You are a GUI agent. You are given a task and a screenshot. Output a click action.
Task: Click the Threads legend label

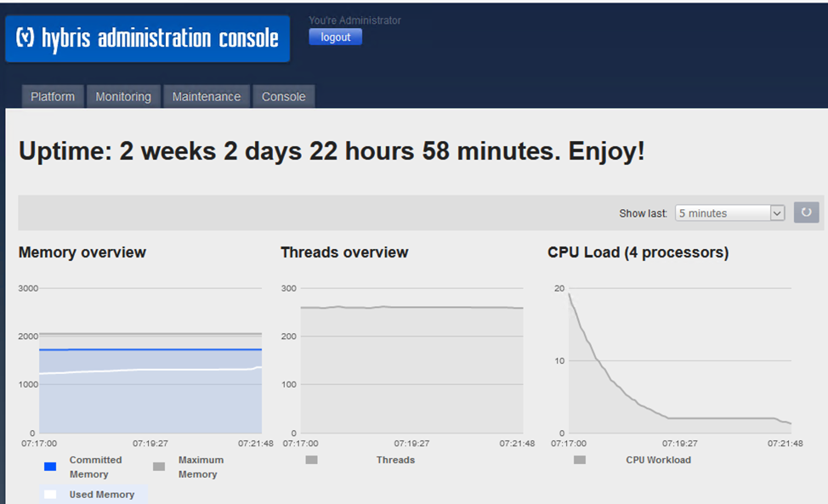click(x=395, y=460)
